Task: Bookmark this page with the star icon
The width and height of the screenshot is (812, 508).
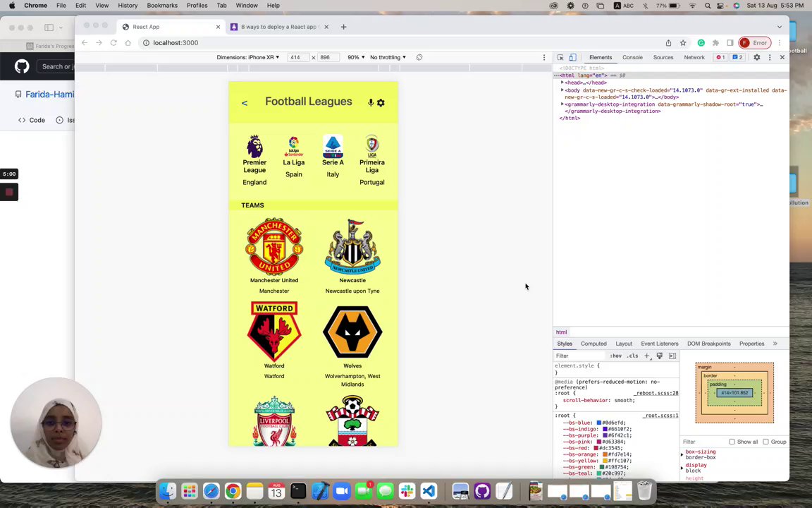Action: click(683, 43)
